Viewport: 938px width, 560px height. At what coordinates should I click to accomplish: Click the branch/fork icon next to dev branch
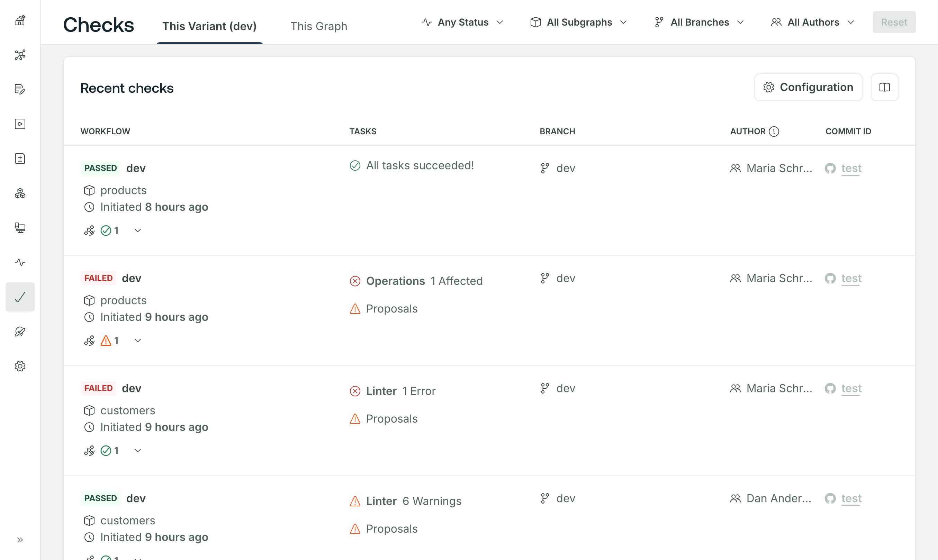pos(545,168)
